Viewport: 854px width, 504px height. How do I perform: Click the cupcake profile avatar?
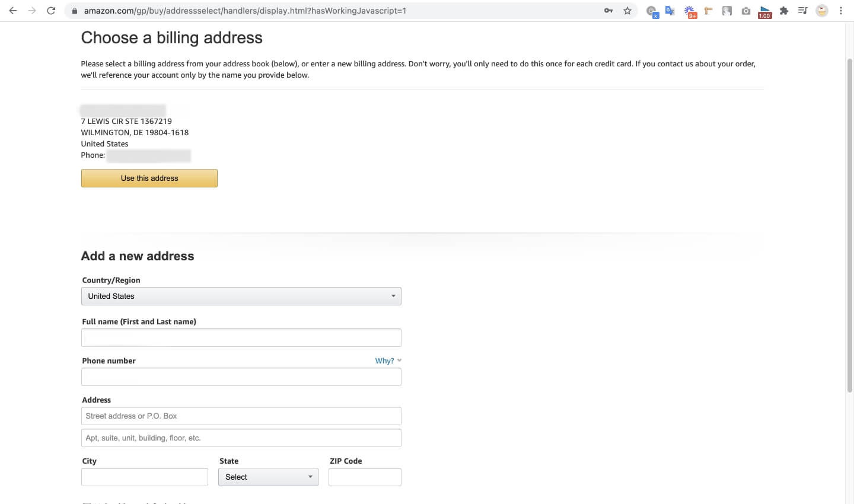pos(822,11)
